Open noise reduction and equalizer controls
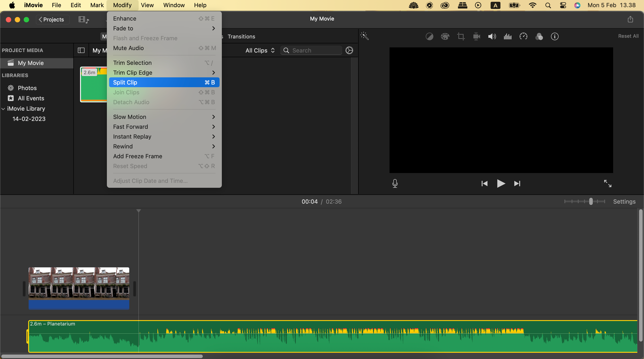Image resolution: width=644 pixels, height=359 pixels. coord(508,36)
